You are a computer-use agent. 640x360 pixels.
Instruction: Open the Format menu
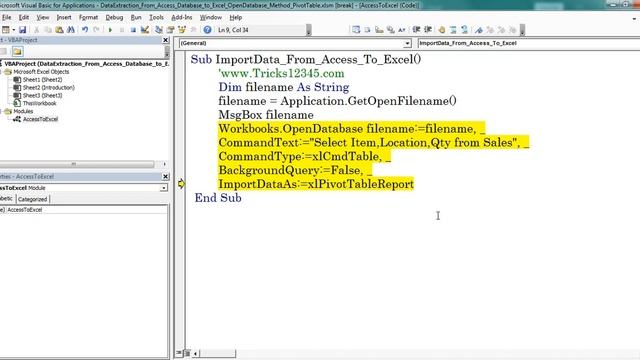point(89,18)
